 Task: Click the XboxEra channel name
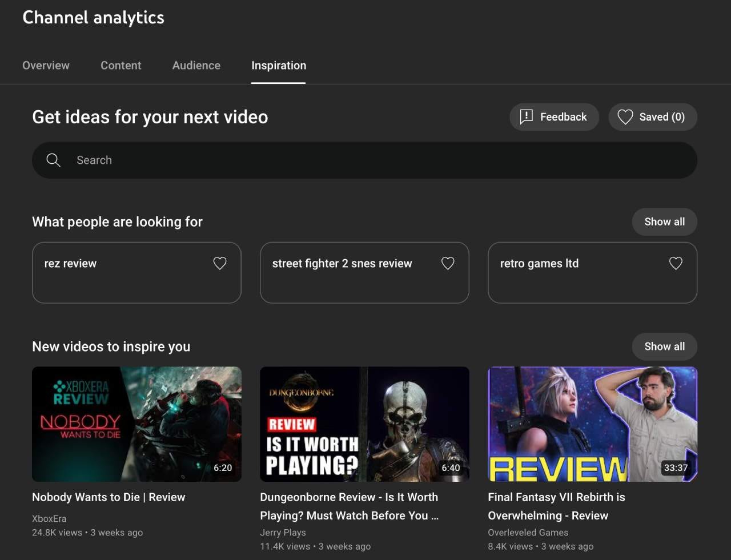[49, 519]
